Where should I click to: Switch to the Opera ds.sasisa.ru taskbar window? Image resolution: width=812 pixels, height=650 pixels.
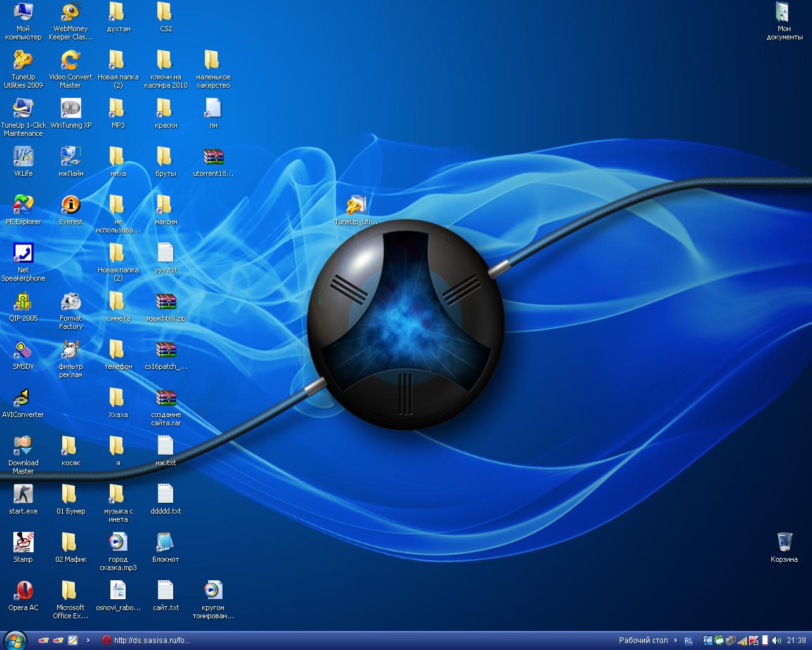[x=146, y=640]
